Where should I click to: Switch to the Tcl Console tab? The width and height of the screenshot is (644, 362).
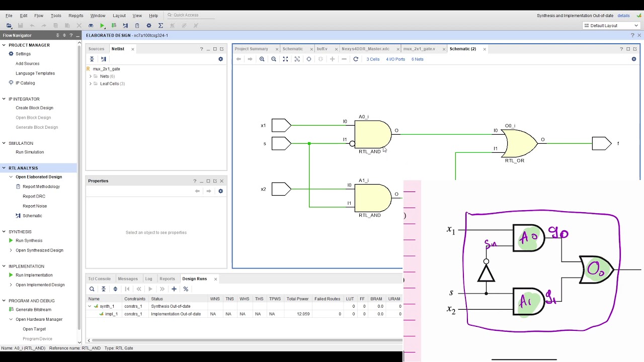pos(99,279)
